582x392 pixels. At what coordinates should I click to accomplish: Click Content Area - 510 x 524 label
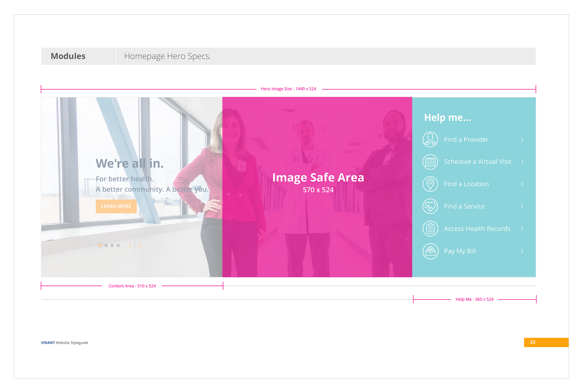point(132,286)
